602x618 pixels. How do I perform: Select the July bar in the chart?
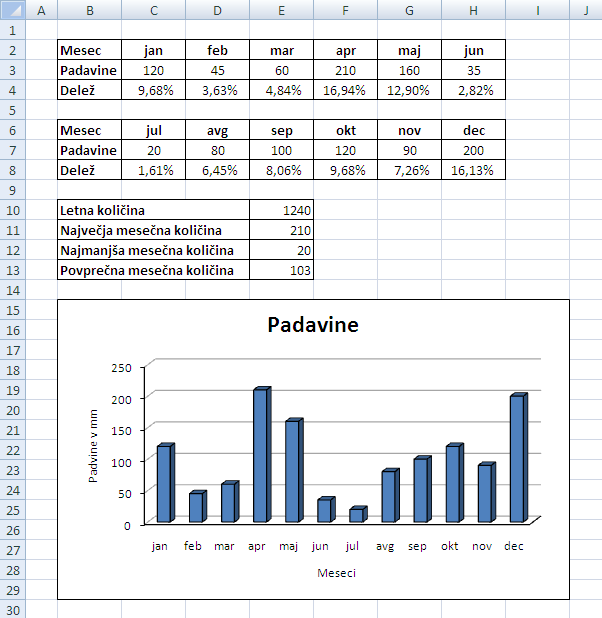pos(356,515)
